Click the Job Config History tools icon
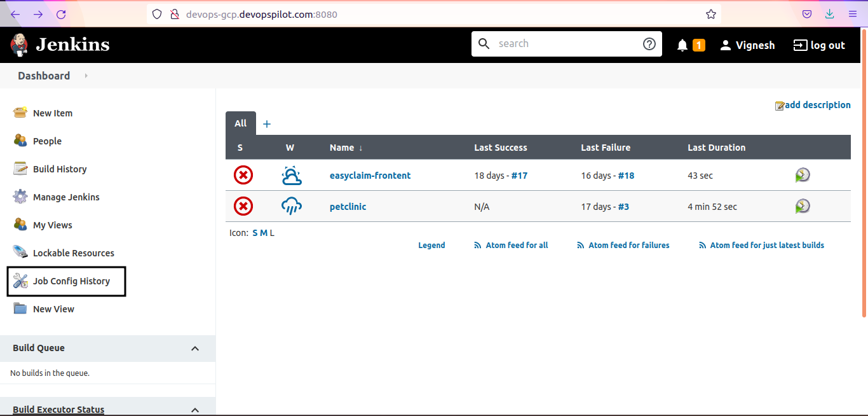The width and height of the screenshot is (868, 416). tap(20, 281)
